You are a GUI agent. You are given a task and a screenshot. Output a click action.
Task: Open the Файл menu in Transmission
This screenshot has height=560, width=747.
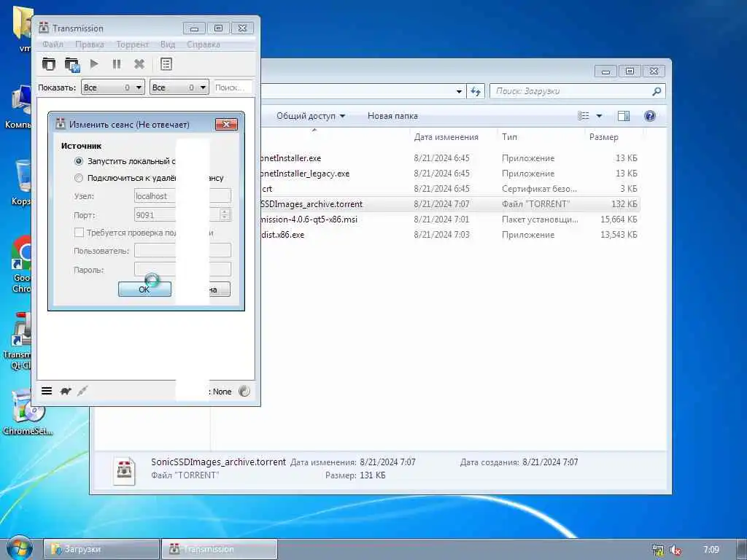53,44
